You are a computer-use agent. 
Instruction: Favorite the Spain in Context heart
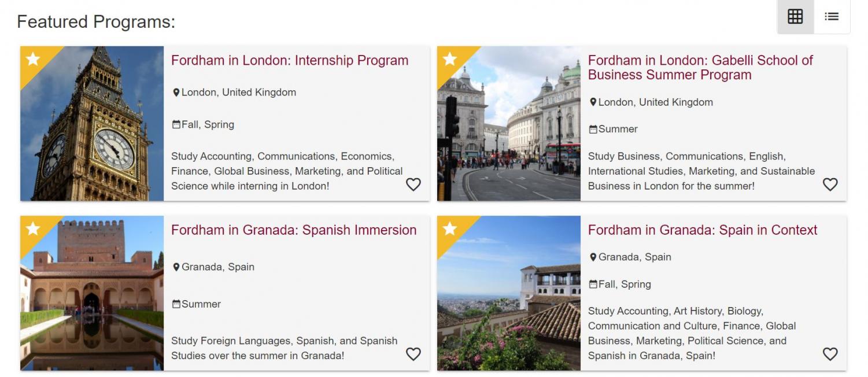pyautogui.click(x=830, y=354)
